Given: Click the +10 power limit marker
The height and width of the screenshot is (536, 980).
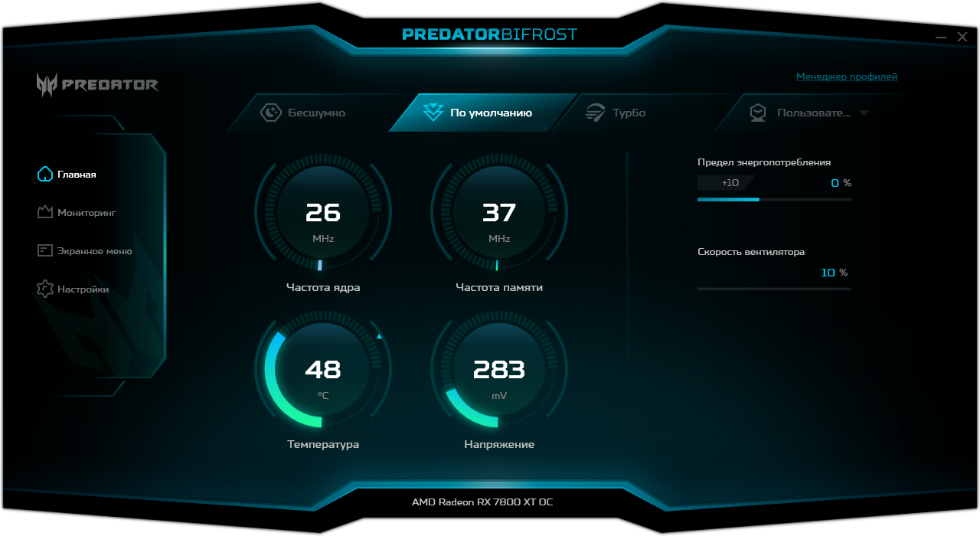Looking at the screenshot, I should [x=726, y=183].
